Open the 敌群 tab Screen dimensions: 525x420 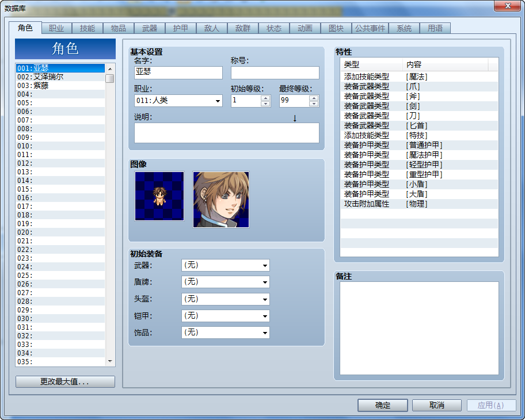(243, 28)
